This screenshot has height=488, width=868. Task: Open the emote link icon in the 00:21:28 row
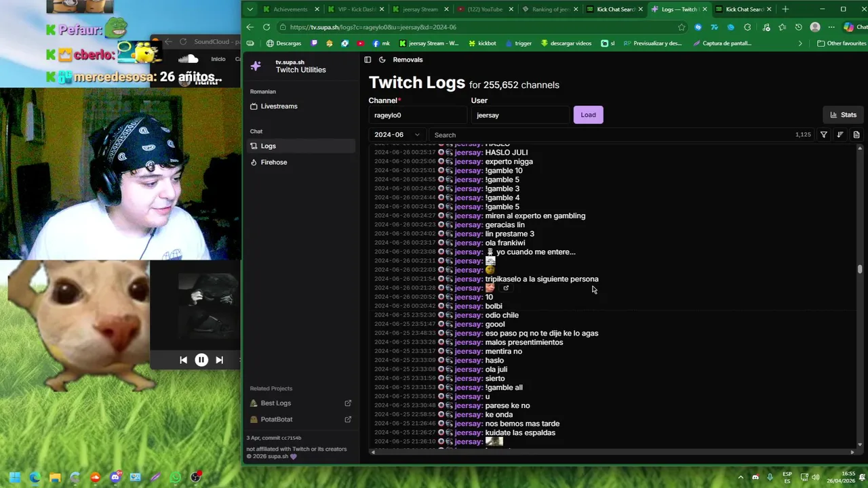click(x=506, y=288)
